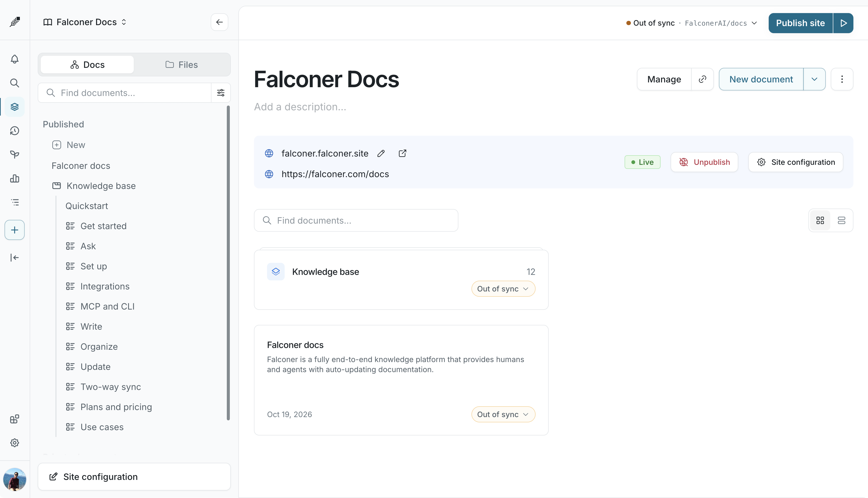Collapse Knowledge base tree folder
This screenshot has height=498, width=868.
tap(57, 186)
